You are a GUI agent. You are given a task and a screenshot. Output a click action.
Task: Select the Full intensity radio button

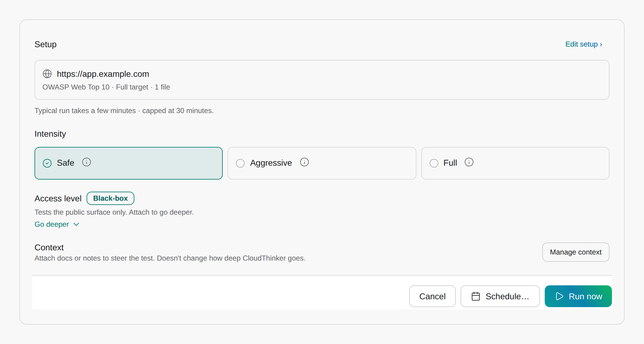point(434,163)
